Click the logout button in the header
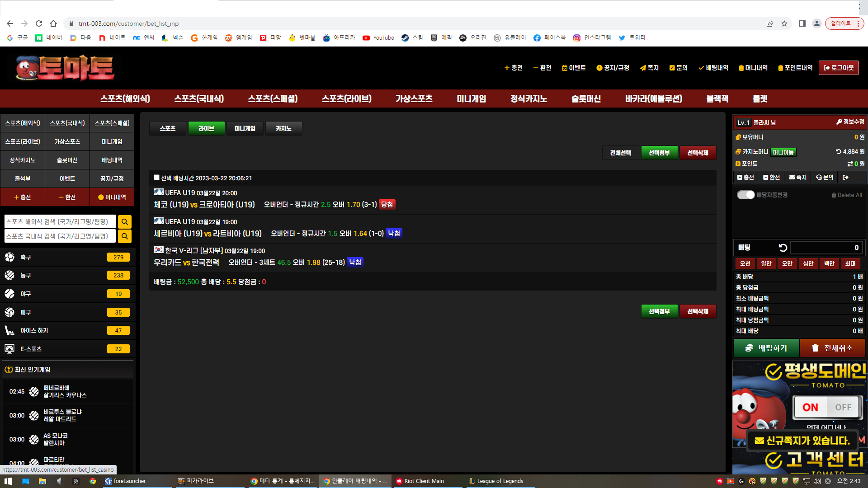The height and width of the screenshot is (488, 868). (839, 68)
